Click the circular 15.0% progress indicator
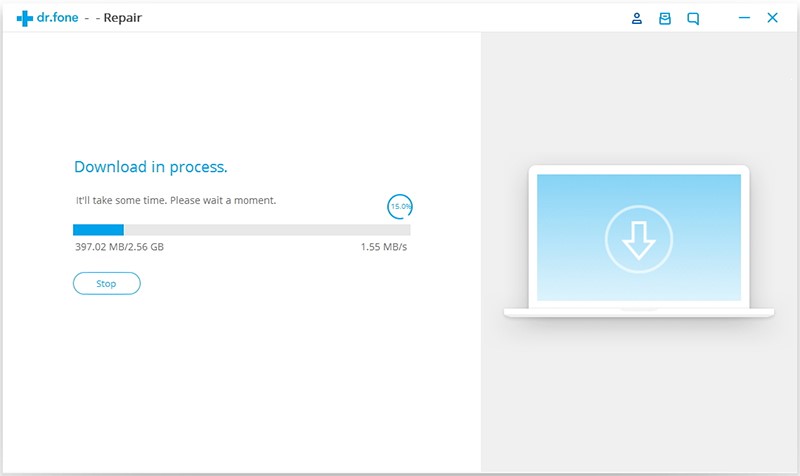Screen dimensions: 800x476 click(399, 207)
